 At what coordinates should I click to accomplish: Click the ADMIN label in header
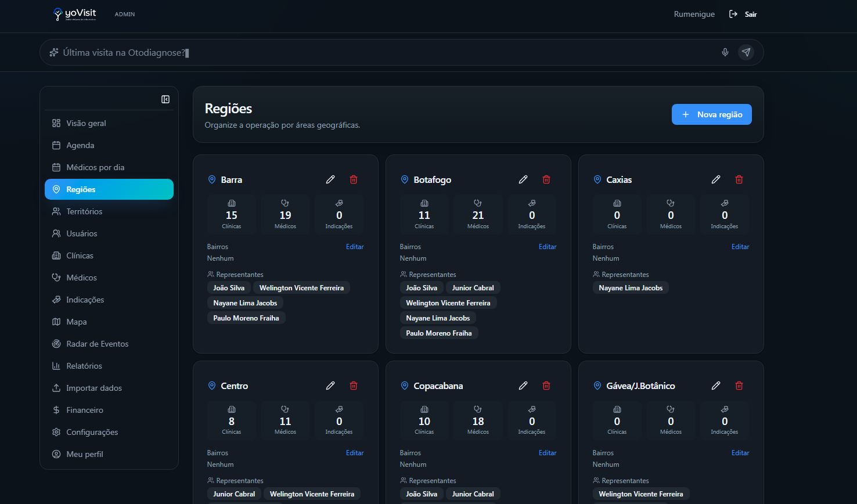(x=125, y=14)
